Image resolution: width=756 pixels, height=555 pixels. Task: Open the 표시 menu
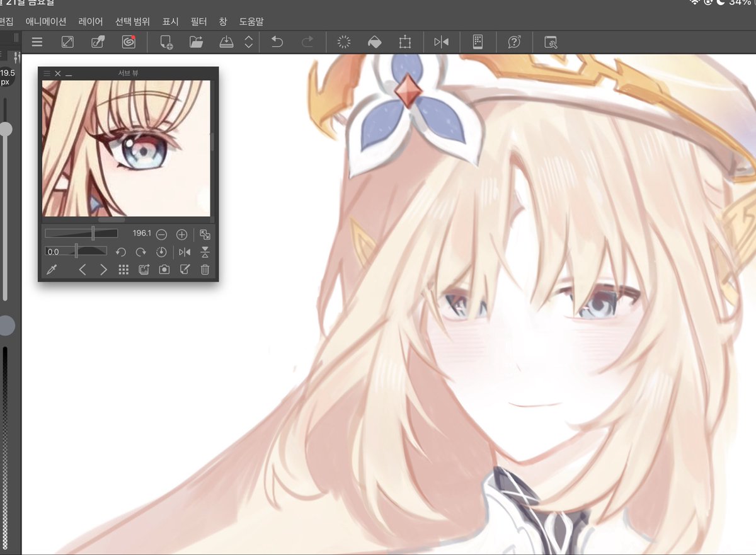170,21
